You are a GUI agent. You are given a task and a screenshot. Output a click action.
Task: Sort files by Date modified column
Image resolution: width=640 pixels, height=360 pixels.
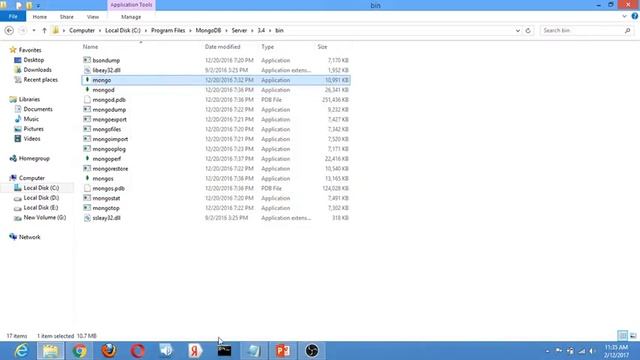click(x=222, y=47)
